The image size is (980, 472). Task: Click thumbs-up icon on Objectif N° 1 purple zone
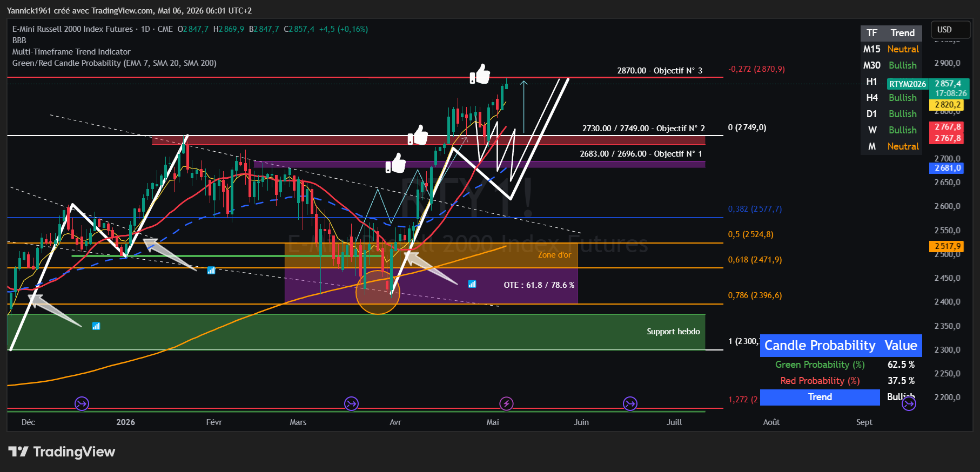coord(395,163)
